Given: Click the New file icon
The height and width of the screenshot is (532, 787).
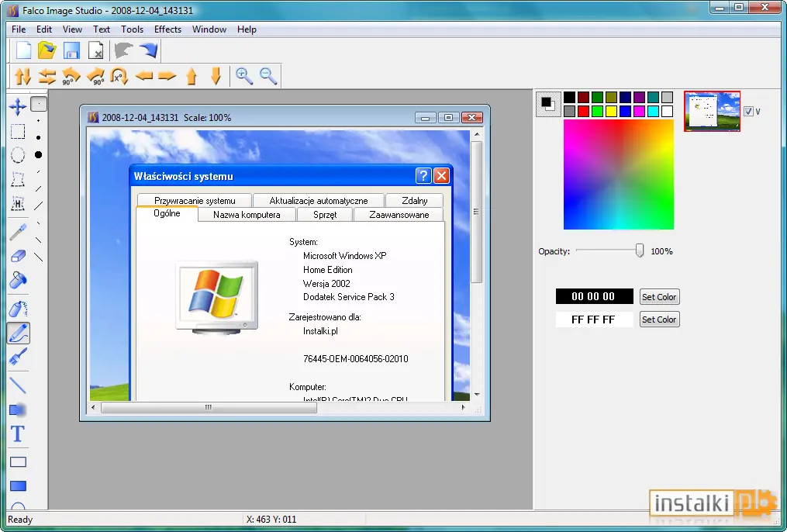Looking at the screenshot, I should 23,50.
